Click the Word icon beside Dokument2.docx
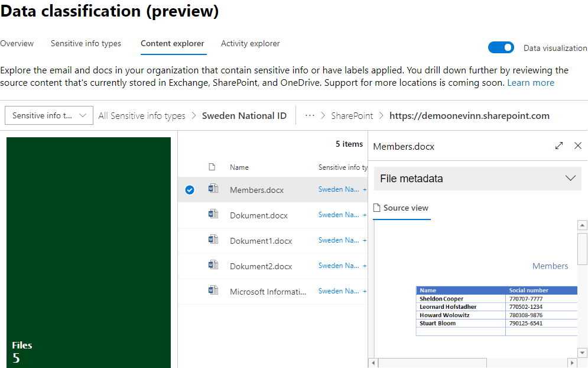The height and width of the screenshot is (368, 588). (213, 266)
